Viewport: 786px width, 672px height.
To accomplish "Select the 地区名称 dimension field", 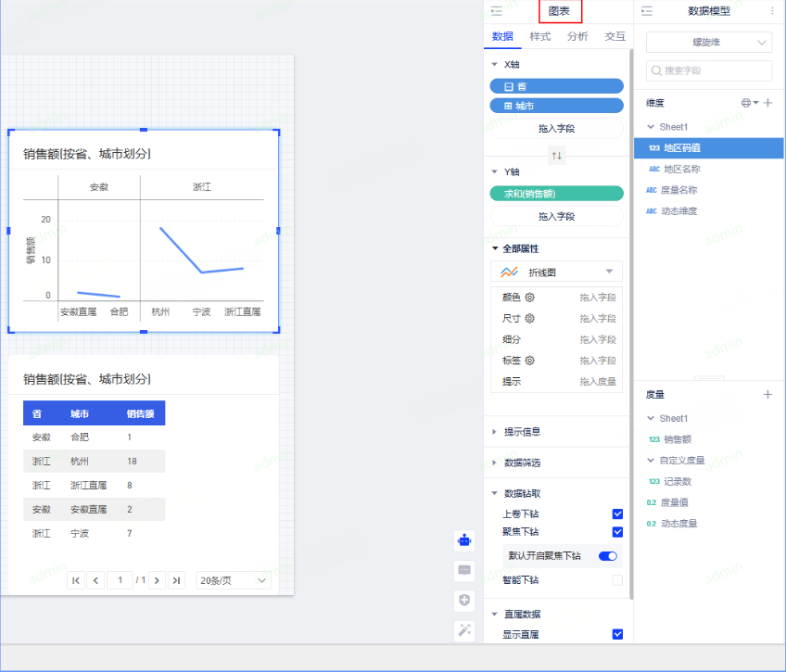I will tap(681, 170).
